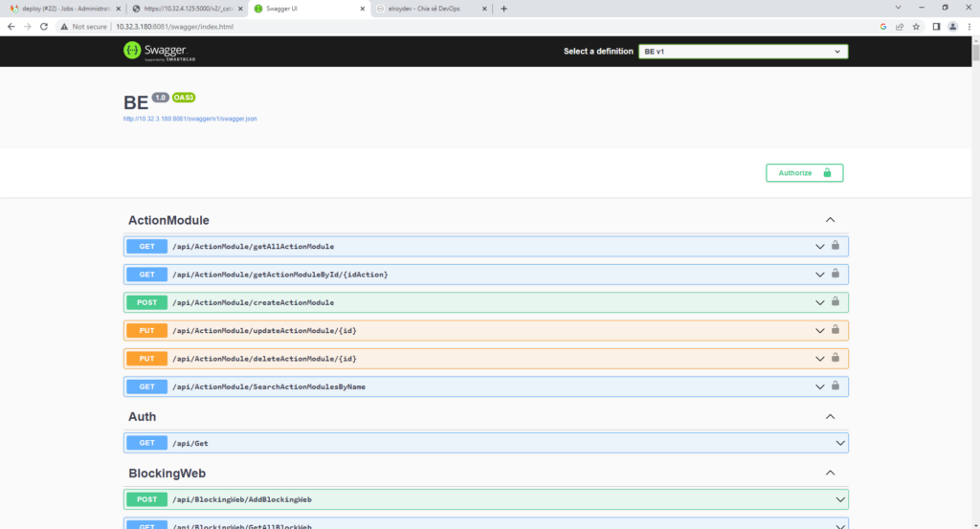Close the deploy (#22) Jobs tab
The width and height of the screenshot is (980, 529).
(x=118, y=9)
